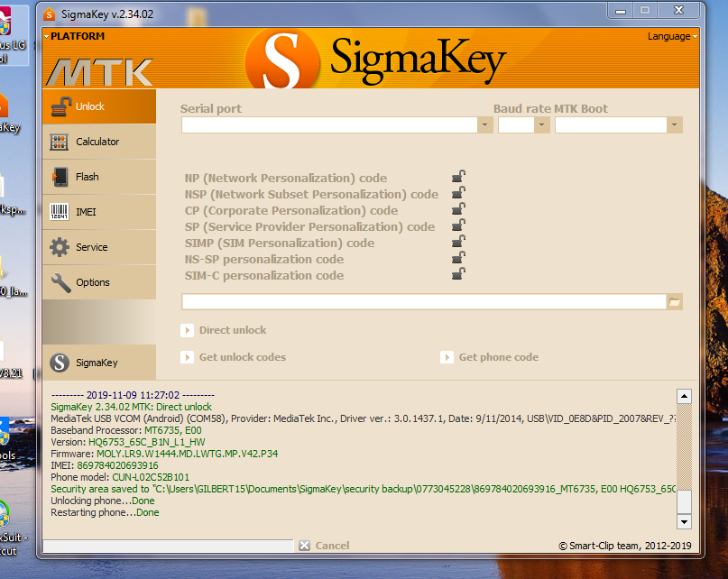Click the 2019-11-09 11:27:02 timestamp line
Image resolution: width=728 pixels, height=579 pixels.
[x=133, y=395]
